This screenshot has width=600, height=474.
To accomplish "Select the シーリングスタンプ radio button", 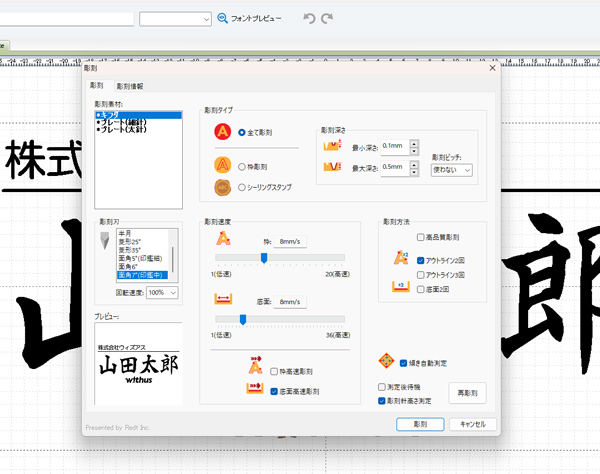I will coord(241,187).
